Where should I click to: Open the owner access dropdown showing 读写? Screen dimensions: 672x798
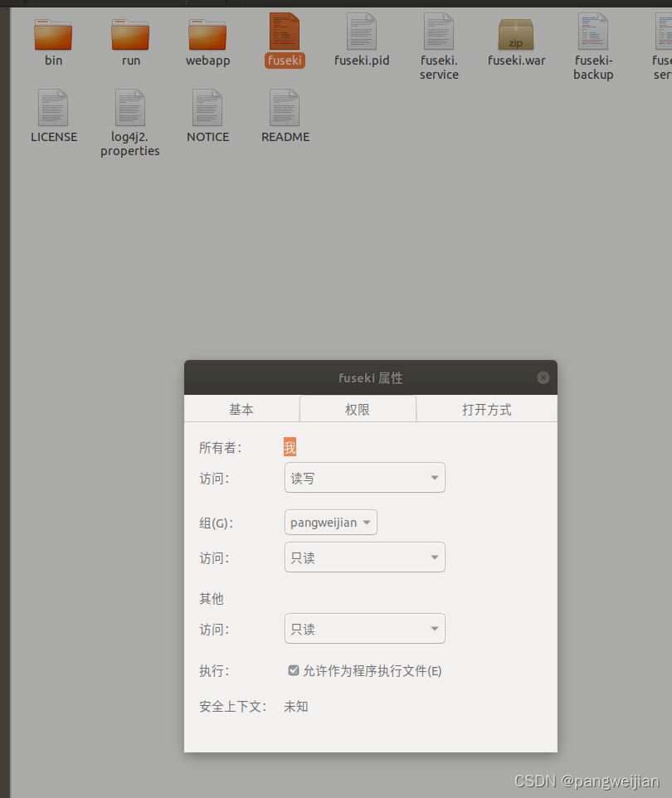364,477
